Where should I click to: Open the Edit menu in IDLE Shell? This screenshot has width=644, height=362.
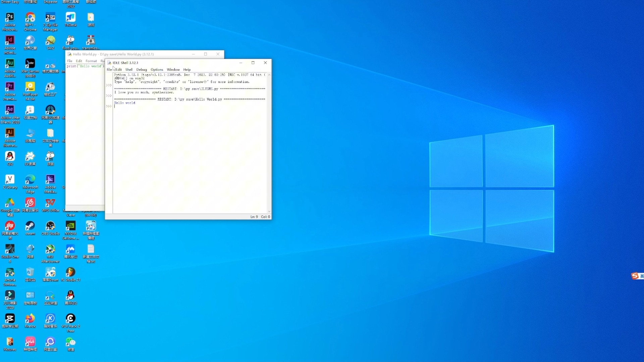119,69
